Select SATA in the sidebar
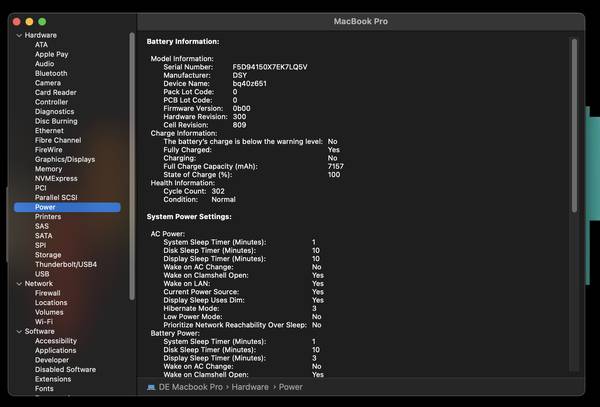 tap(44, 236)
